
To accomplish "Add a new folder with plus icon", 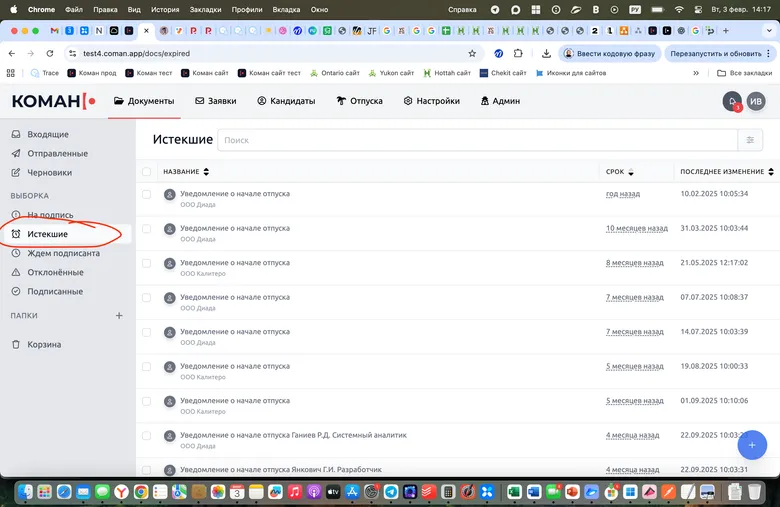I will (119, 315).
